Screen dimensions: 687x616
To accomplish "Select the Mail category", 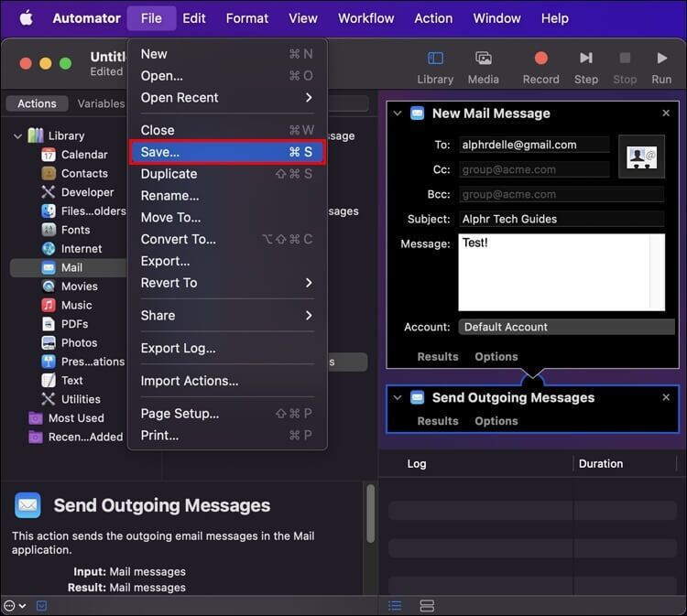I will point(69,267).
